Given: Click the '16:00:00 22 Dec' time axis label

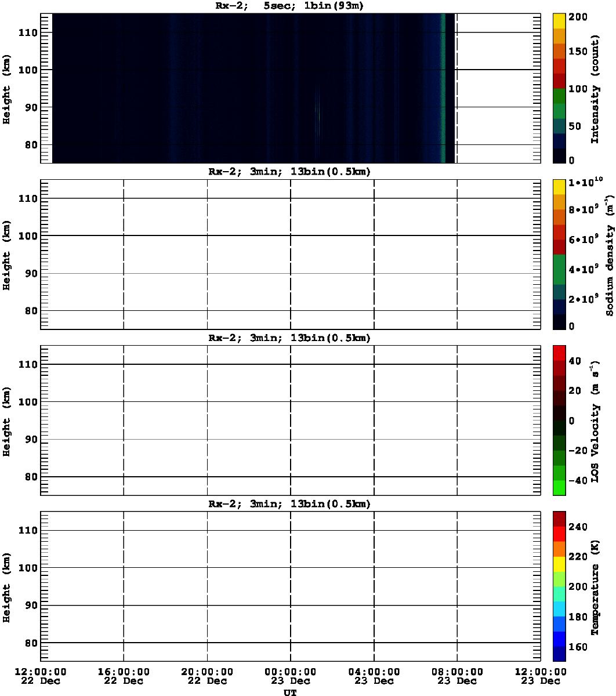Looking at the screenshot, I should pos(124,676).
